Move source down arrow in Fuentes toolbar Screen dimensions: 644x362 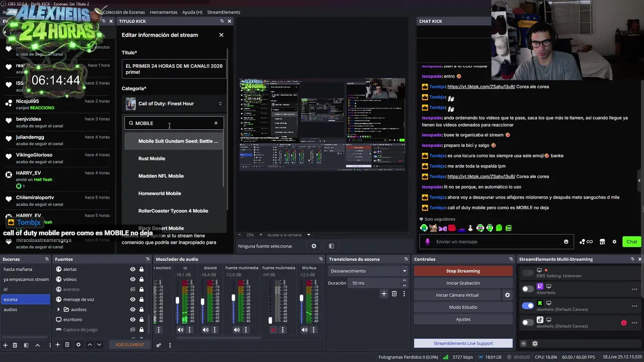(99, 344)
